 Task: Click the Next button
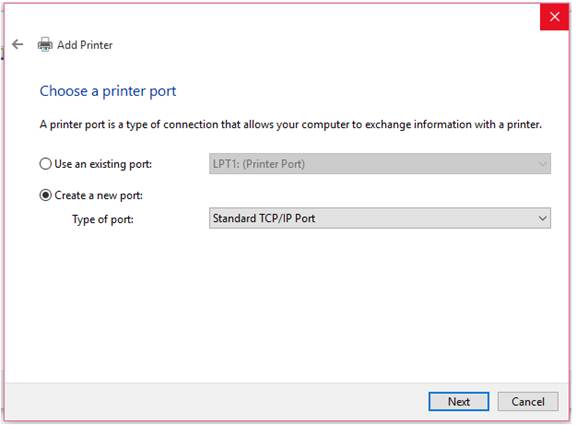[x=458, y=401]
